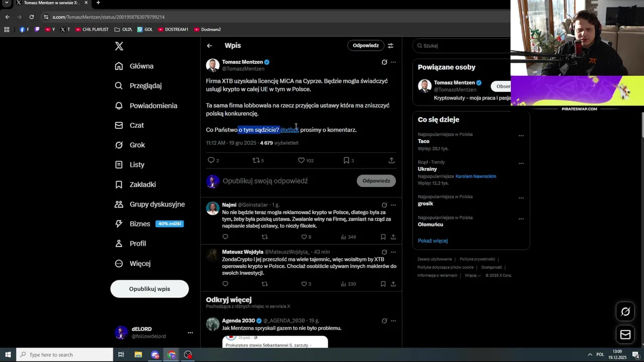Open DOSTREAM1 bookmark

(173, 30)
